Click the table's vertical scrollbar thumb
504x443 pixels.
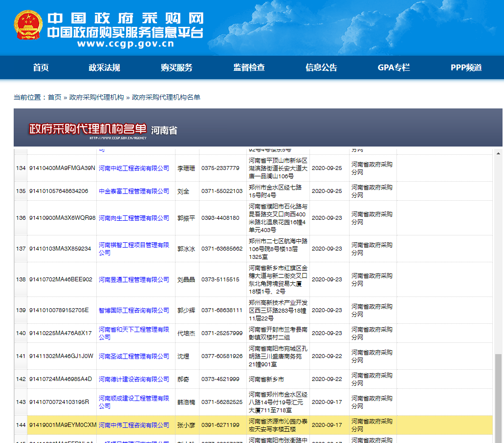click(498, 396)
